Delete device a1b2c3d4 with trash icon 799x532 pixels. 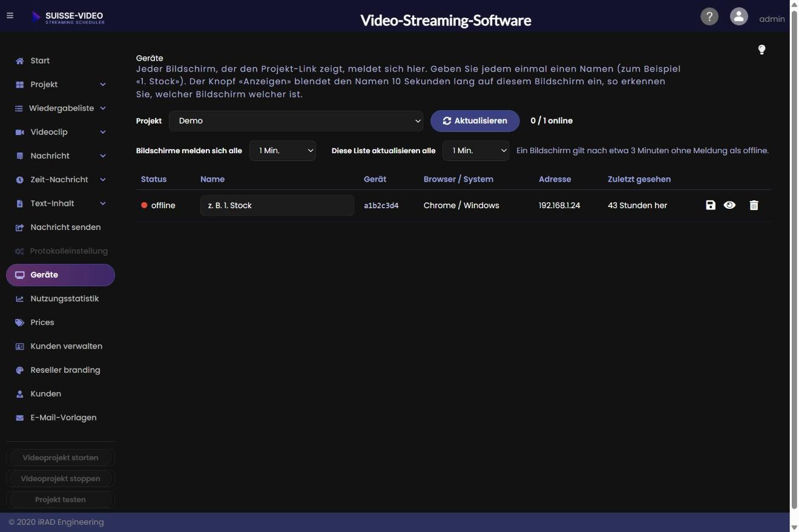pos(754,205)
